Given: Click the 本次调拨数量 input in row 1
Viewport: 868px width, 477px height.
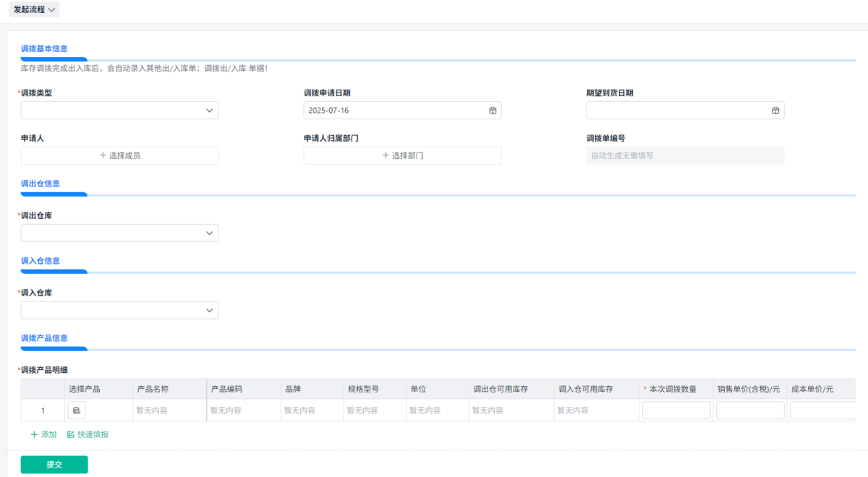Looking at the screenshot, I should 676,411.
